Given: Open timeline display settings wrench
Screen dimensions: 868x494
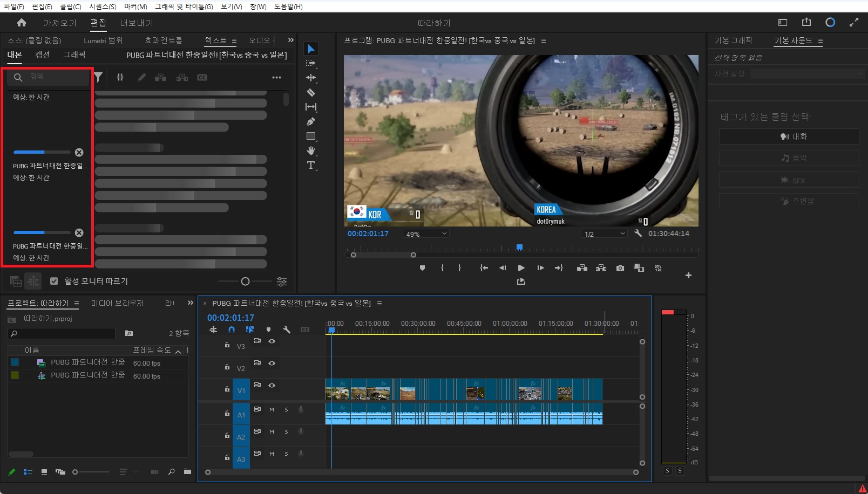Looking at the screenshot, I should coord(287,330).
